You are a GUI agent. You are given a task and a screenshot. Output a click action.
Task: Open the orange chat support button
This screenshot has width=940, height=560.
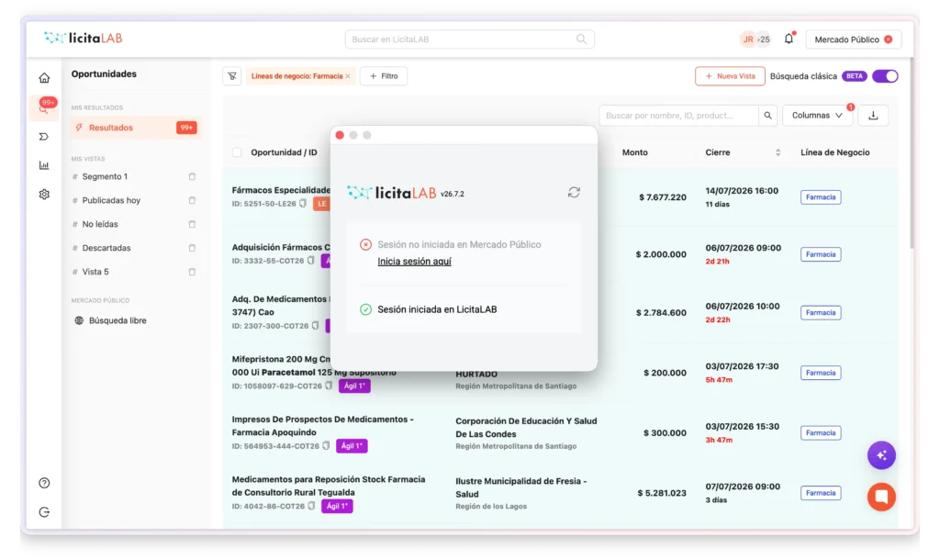coord(881,497)
